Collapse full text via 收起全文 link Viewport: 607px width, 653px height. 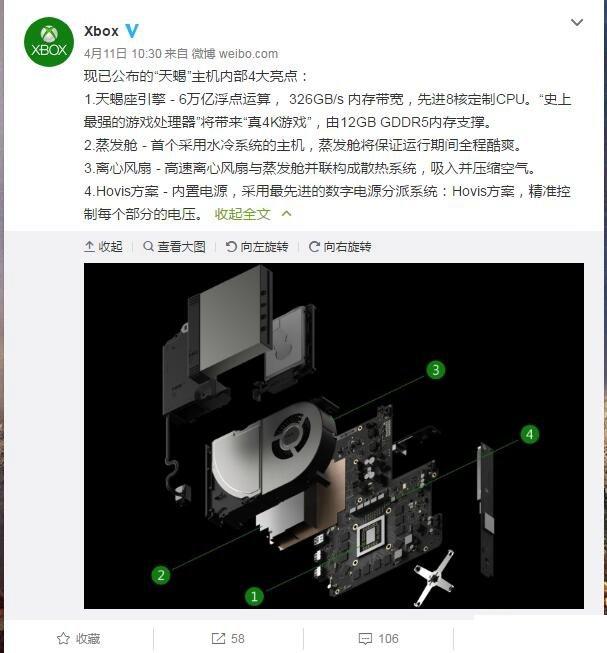(x=242, y=214)
